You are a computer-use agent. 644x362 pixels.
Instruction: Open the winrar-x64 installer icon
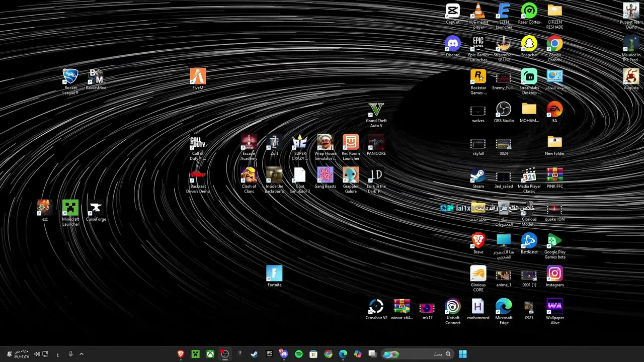point(401,310)
